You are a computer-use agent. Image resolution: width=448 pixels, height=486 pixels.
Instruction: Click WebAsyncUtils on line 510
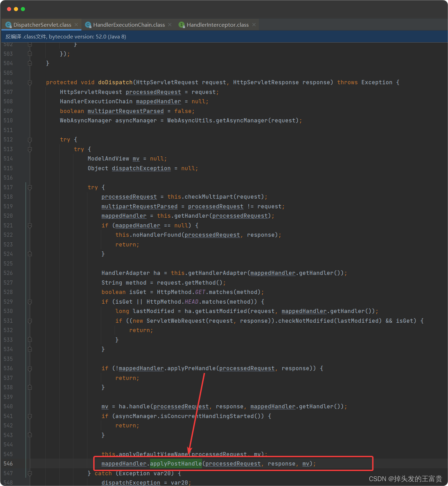pyautogui.click(x=190, y=121)
